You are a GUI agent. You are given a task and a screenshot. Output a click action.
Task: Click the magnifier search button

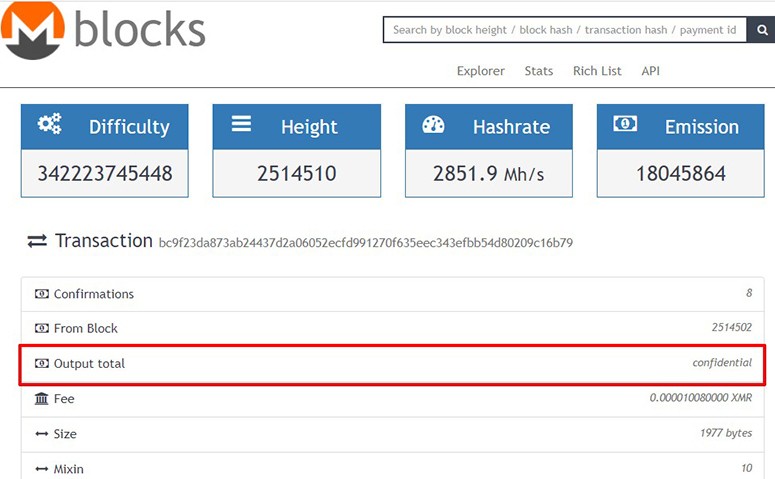point(761,30)
